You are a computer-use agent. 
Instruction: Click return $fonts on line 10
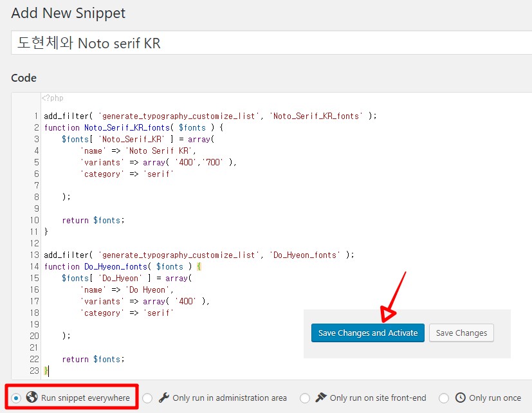click(x=93, y=220)
